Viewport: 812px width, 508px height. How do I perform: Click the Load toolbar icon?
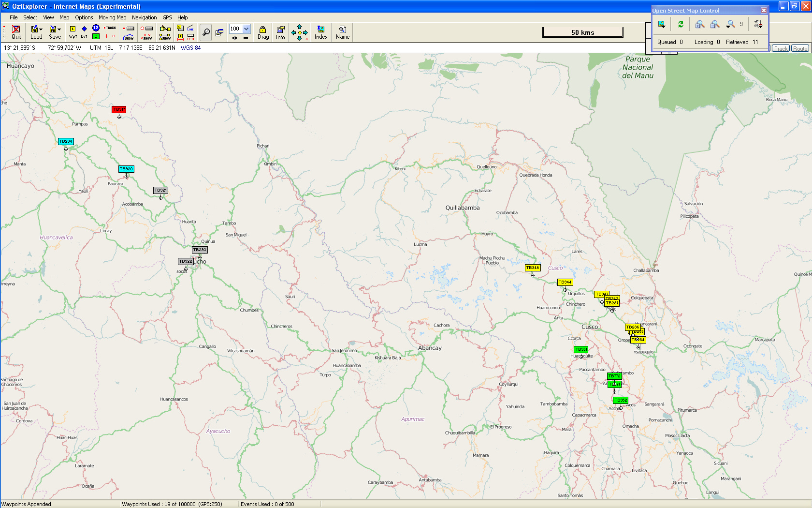point(36,32)
